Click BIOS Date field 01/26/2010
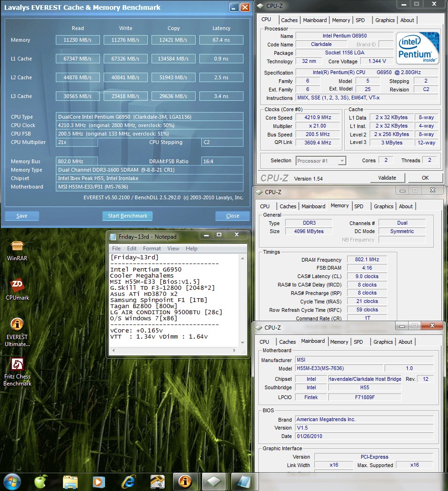Viewport: 448px width, 491px height. coord(364,436)
